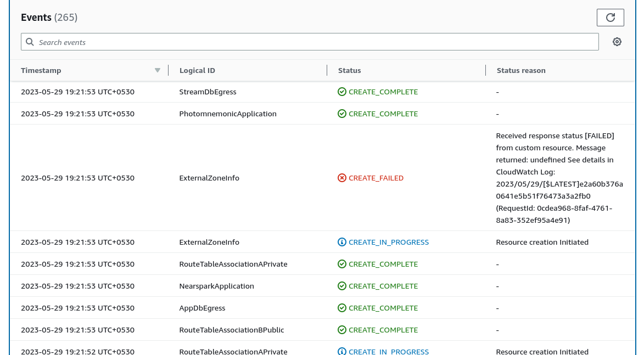Viewport: 644px width, 355px height.
Task: Click RouteTableAssociationBPublic green check icon
Action: (341, 330)
